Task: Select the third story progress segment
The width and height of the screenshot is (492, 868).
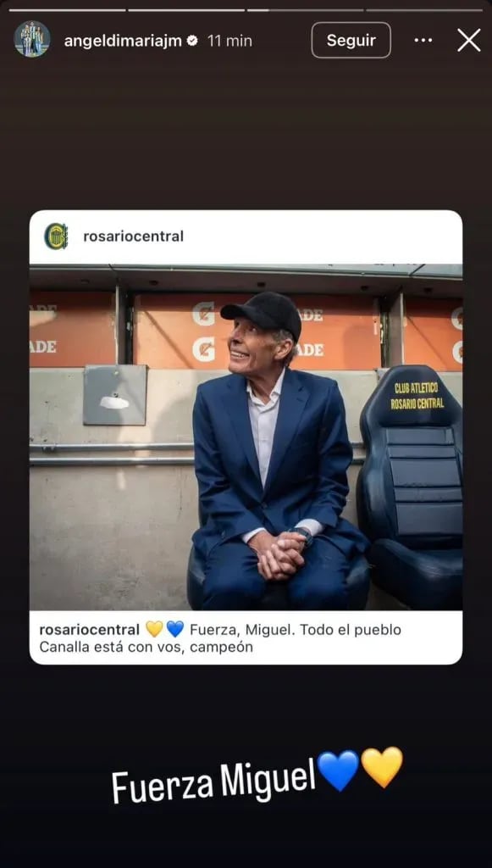Action: point(305,10)
